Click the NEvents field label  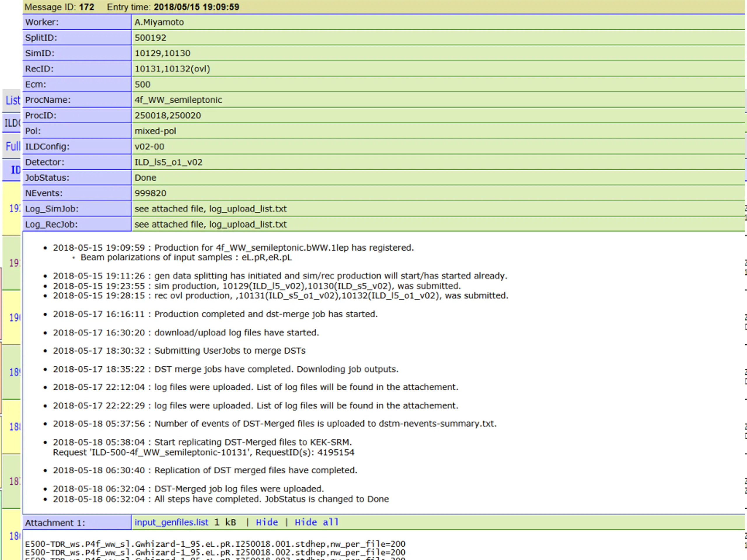coord(44,193)
